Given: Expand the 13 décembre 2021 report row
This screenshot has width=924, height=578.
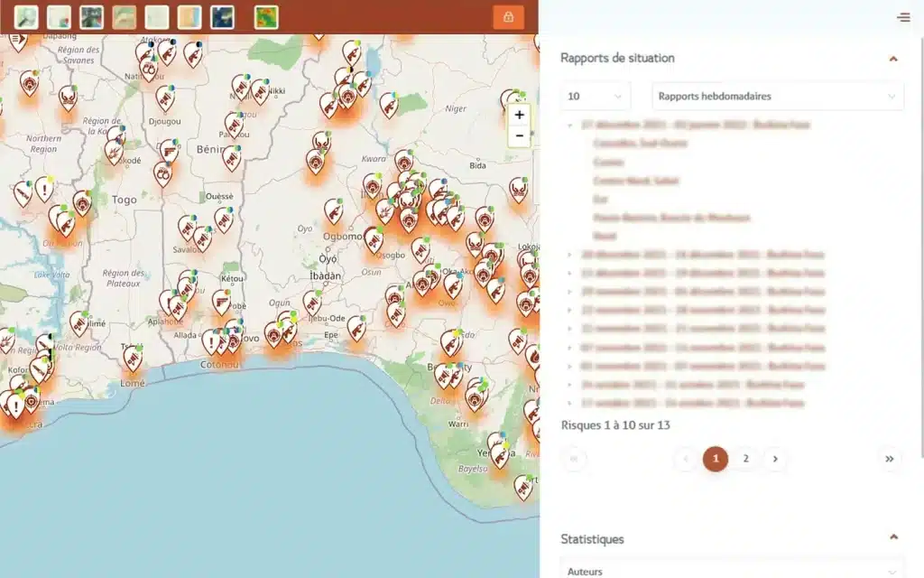Looking at the screenshot, I should pos(702,273).
